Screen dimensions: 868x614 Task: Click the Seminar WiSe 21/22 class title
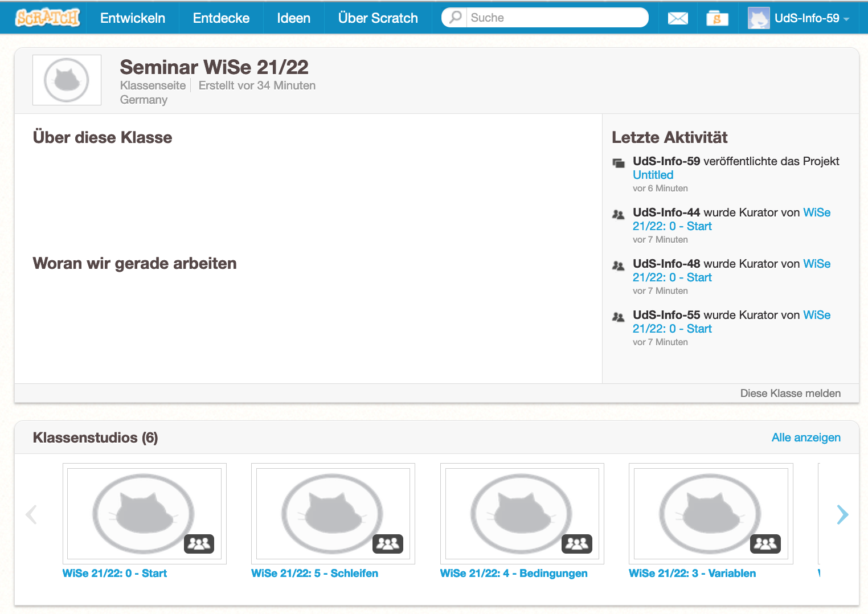pyautogui.click(x=214, y=67)
